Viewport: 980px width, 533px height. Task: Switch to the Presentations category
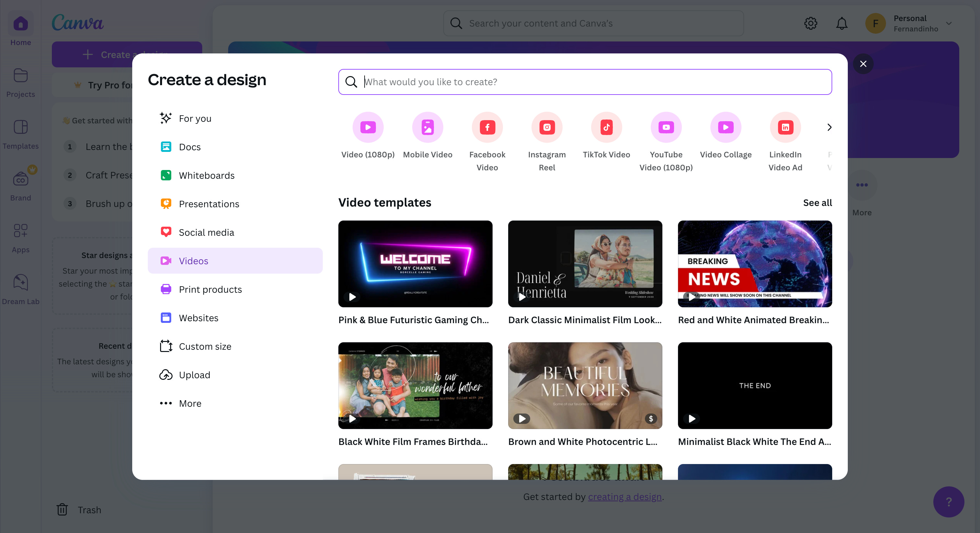[x=209, y=204]
